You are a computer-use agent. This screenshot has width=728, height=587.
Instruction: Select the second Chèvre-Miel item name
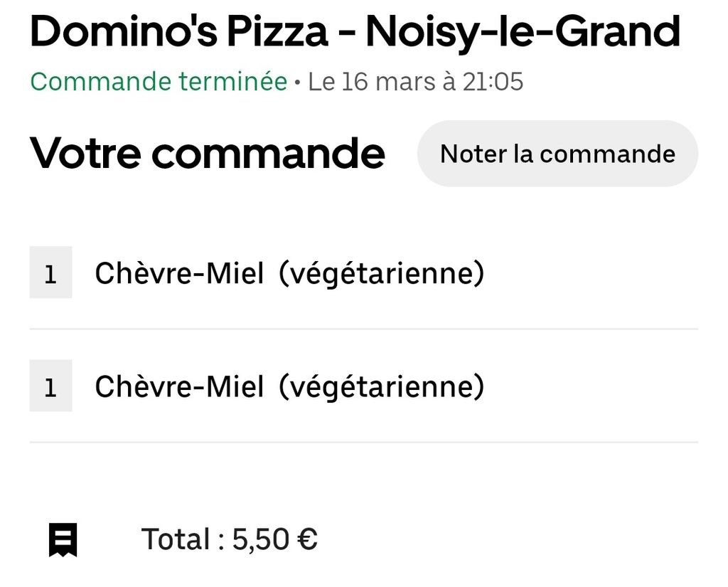(179, 386)
